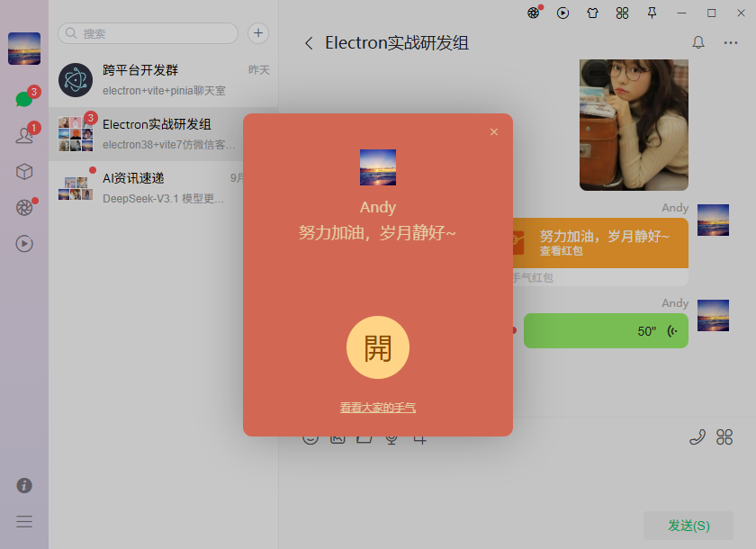
Task: Select the Channels play icon in title bar
Action: tap(562, 14)
